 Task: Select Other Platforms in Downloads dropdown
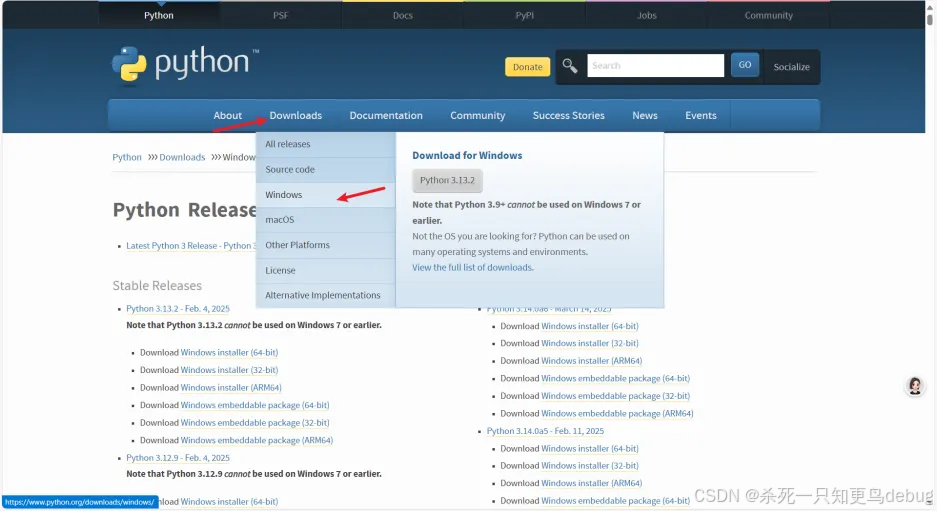(x=326, y=245)
